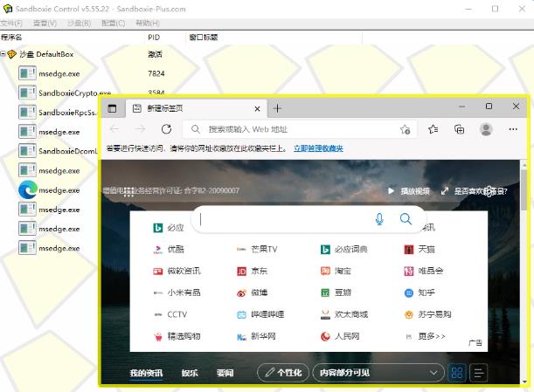Open the 知乎 quick link
The height and width of the screenshot is (392, 534).
(x=420, y=292)
